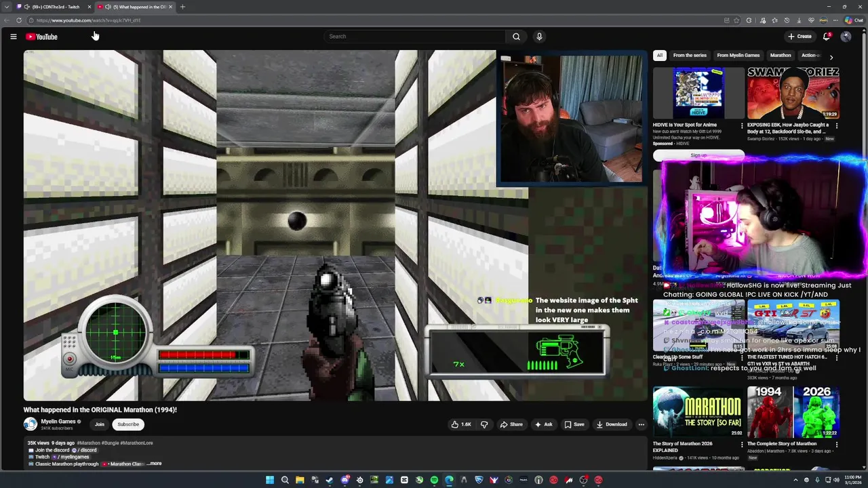The image size is (868, 488).
Task: Like the video with 1.6K likes
Action: (461, 424)
